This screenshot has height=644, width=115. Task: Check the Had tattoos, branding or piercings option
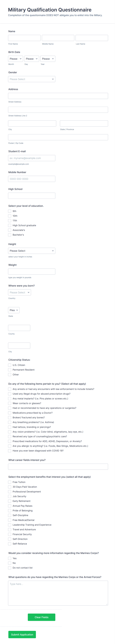[10, 427]
